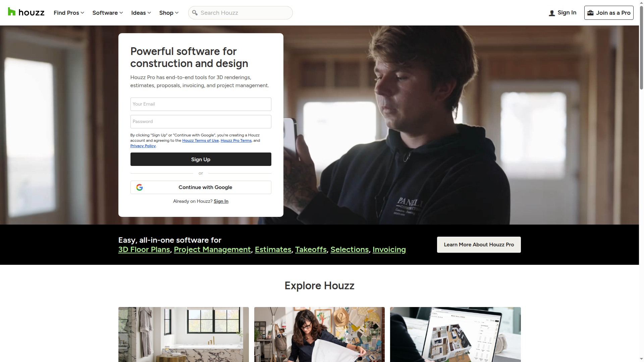Click Learn More About Houzz Pro
Viewport: 644px width, 362px height.
479,244
